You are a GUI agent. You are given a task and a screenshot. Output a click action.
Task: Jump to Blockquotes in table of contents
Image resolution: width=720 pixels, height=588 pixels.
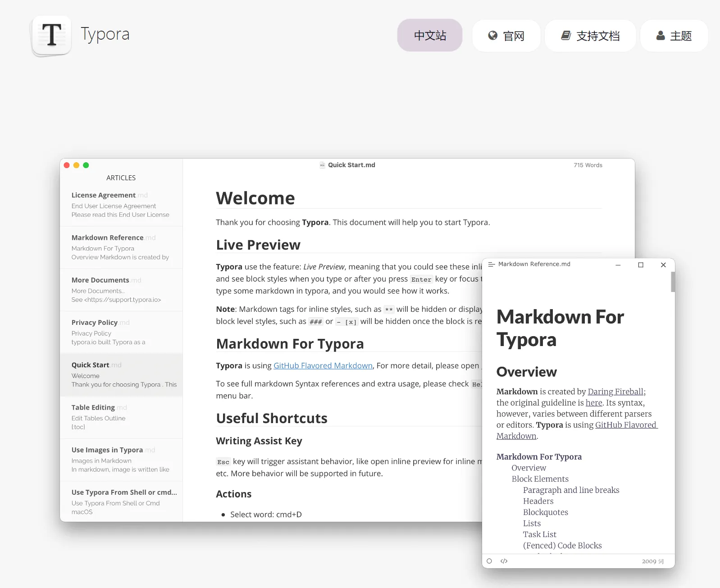[545, 512]
